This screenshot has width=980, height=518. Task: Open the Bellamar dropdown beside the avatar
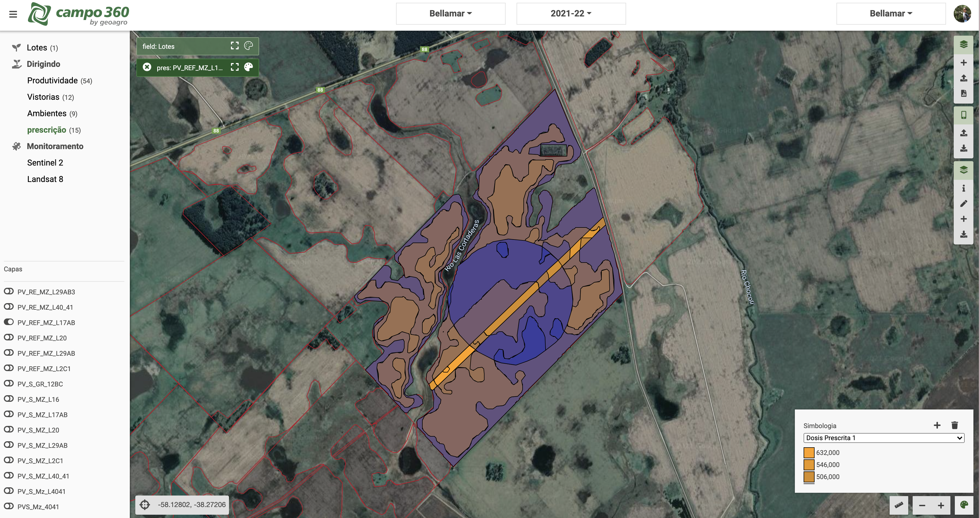click(891, 14)
